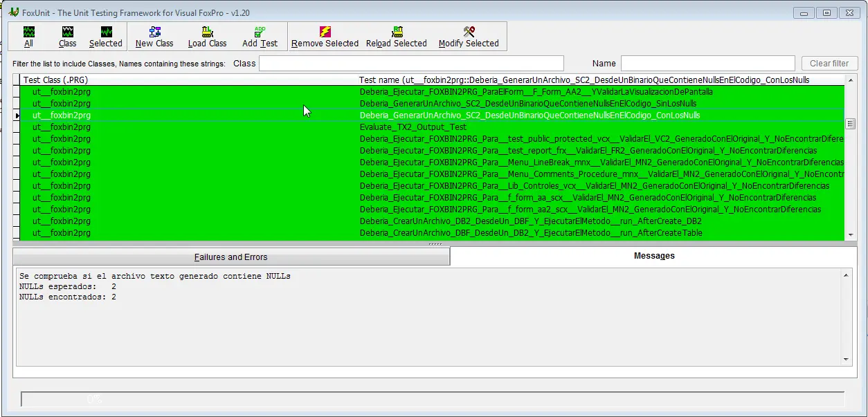This screenshot has height=417, width=868.
Task: Run all tests with the All icon
Action: coord(28,37)
